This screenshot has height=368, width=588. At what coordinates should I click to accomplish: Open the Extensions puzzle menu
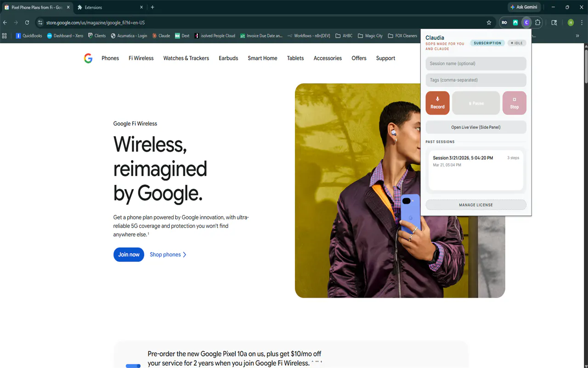(x=537, y=23)
